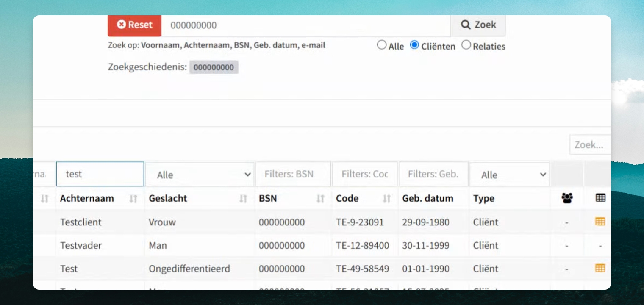Click the Zoek search button
This screenshot has height=305, width=644.
[478, 25]
